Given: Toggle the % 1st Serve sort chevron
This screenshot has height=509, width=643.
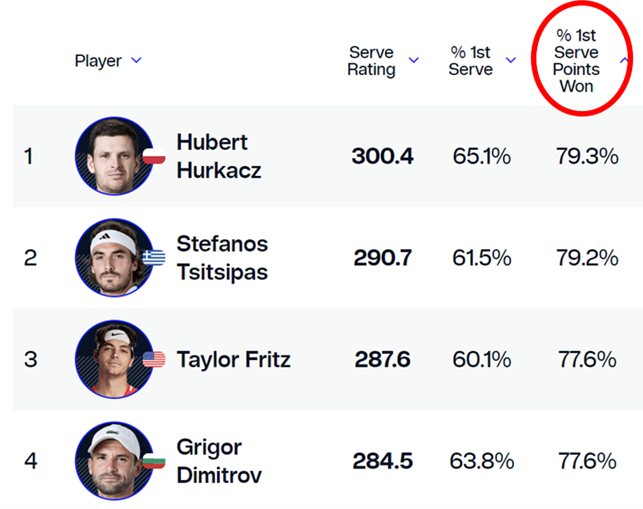Looking at the screenshot, I should pyautogui.click(x=510, y=61).
